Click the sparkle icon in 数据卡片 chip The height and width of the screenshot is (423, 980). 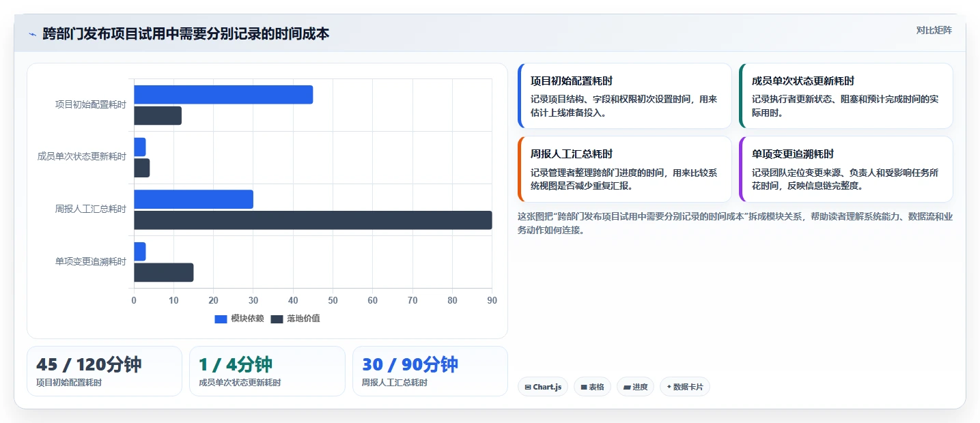point(669,387)
